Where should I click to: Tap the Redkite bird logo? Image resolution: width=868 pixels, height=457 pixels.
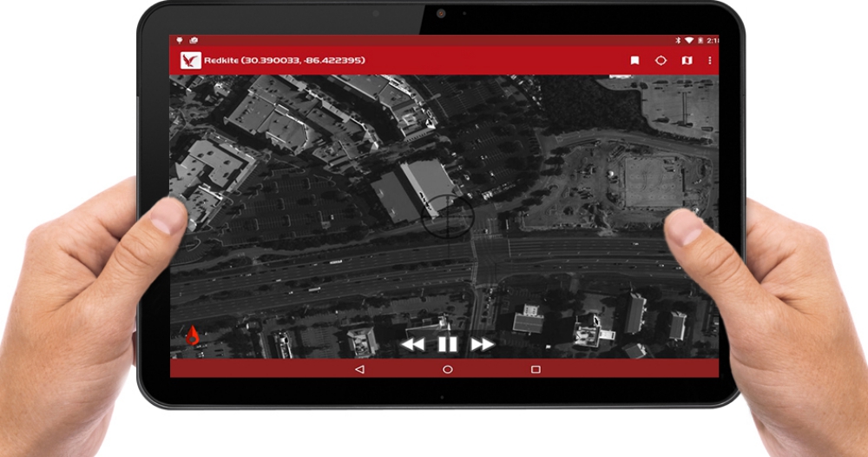(190, 61)
